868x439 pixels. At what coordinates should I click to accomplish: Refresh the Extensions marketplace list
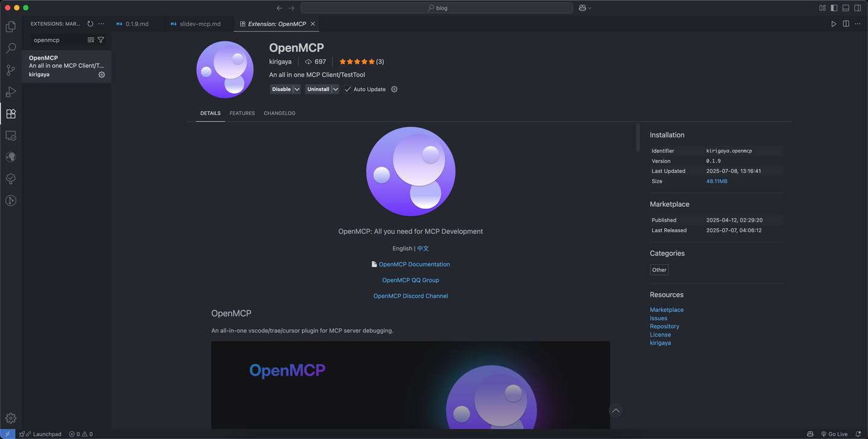(x=90, y=24)
